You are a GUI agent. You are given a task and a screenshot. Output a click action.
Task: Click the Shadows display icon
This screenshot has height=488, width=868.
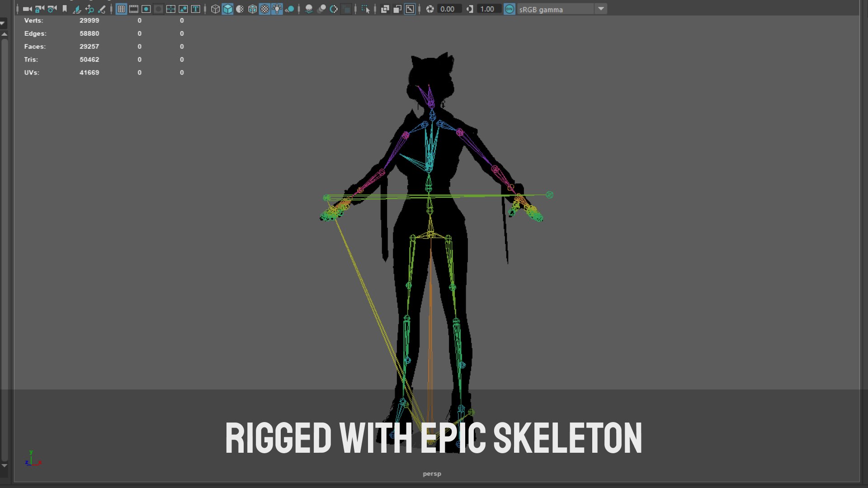click(x=289, y=9)
